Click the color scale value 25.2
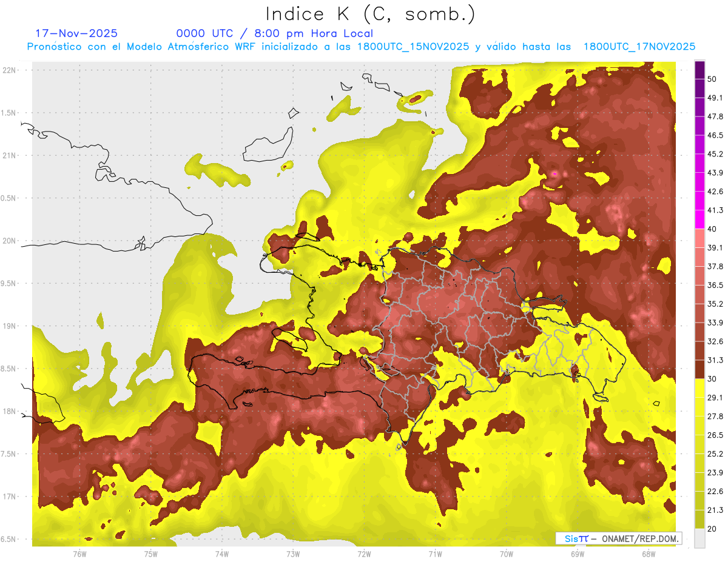 (715, 454)
